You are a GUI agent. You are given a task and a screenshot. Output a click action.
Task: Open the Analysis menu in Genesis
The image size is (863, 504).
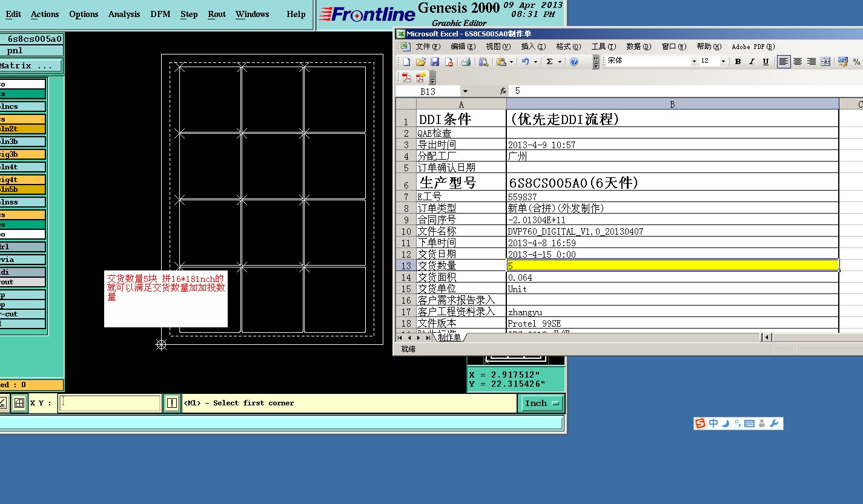pyautogui.click(x=124, y=14)
